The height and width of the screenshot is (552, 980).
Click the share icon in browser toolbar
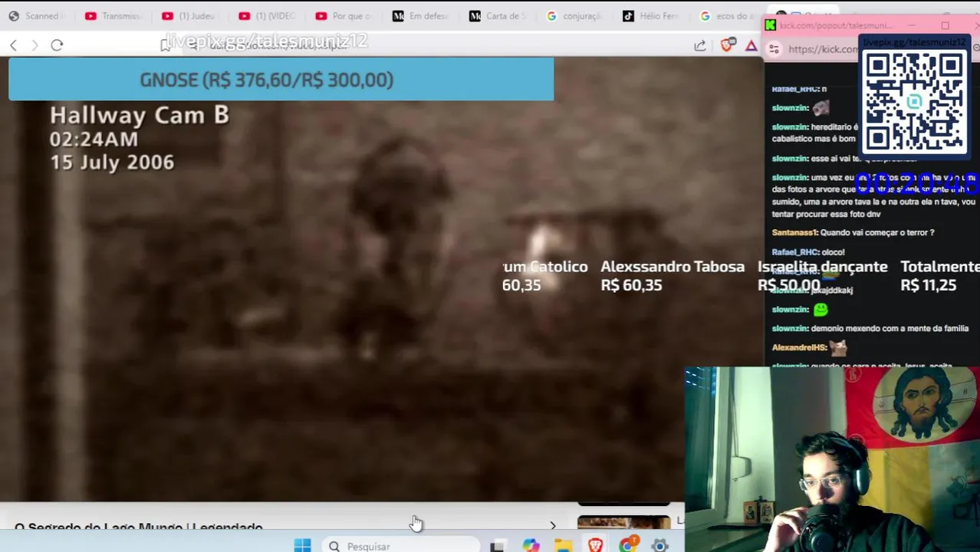(700, 46)
